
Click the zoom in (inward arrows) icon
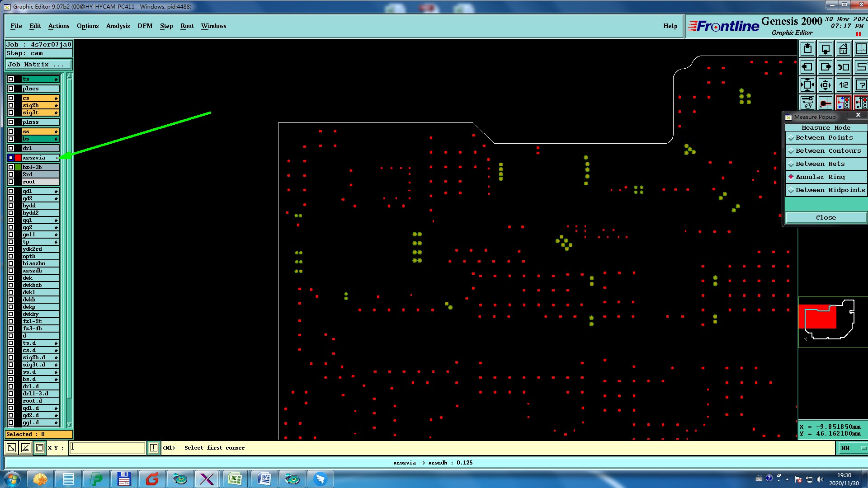point(807,85)
